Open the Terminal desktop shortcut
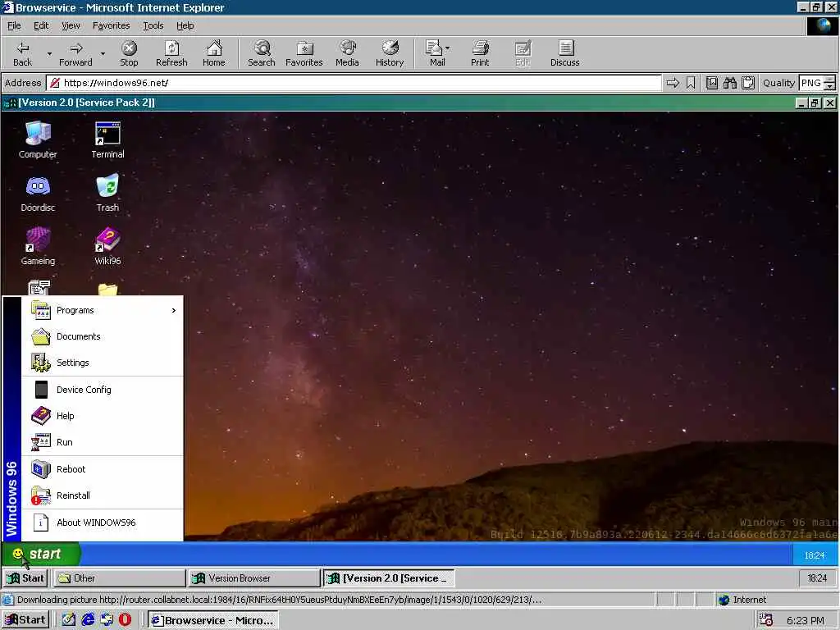Screen dimensions: 840x630 click(107, 140)
